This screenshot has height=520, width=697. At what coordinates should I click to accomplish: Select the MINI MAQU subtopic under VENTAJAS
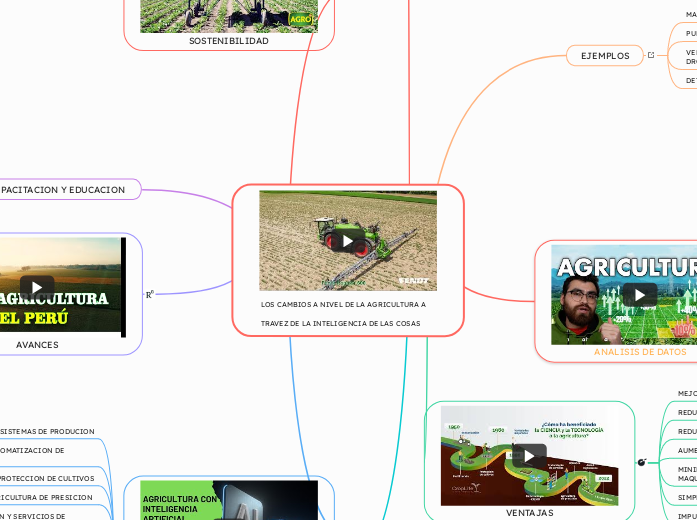click(x=687, y=474)
